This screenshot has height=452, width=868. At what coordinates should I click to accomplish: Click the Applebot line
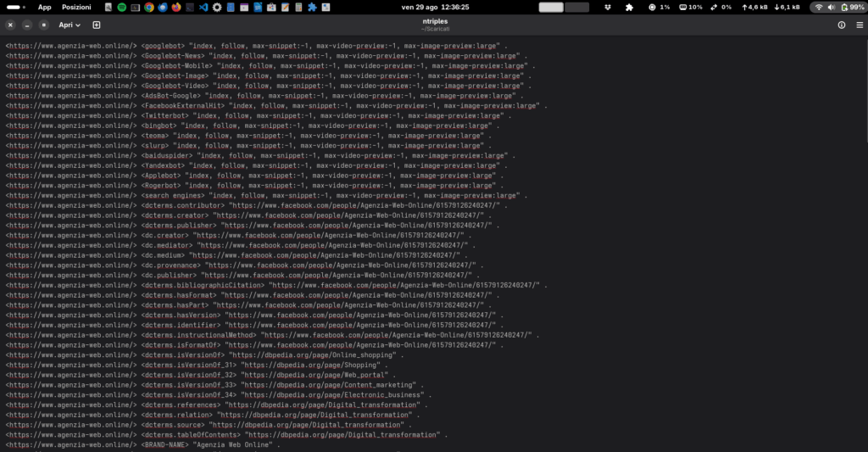pyautogui.click(x=254, y=176)
